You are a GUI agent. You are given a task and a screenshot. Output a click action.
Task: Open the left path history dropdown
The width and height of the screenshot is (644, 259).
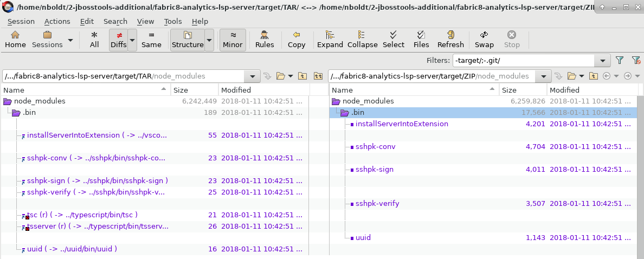252,76
